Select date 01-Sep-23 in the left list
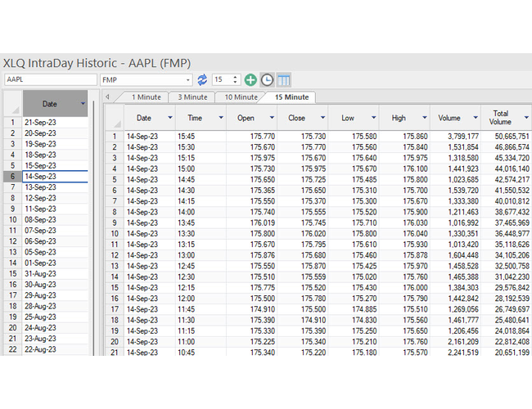Screen dimensions: 532x409 (55, 263)
